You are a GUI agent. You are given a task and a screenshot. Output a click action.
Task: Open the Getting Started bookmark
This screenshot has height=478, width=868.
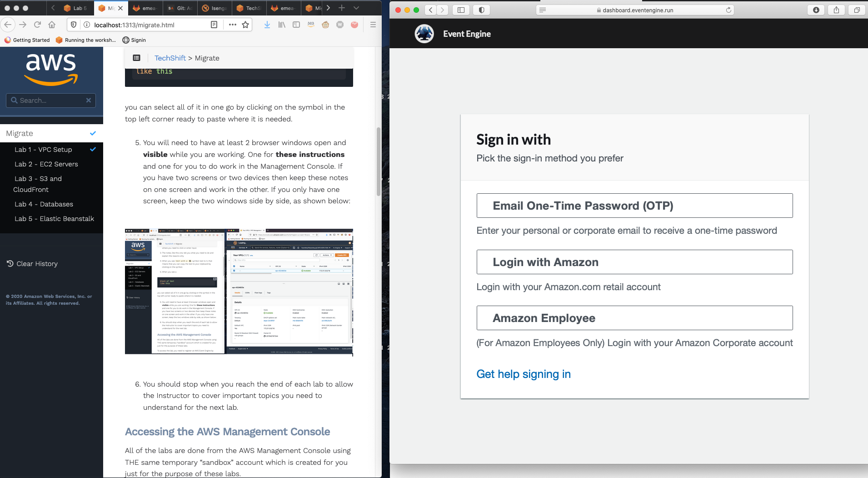[x=27, y=40]
